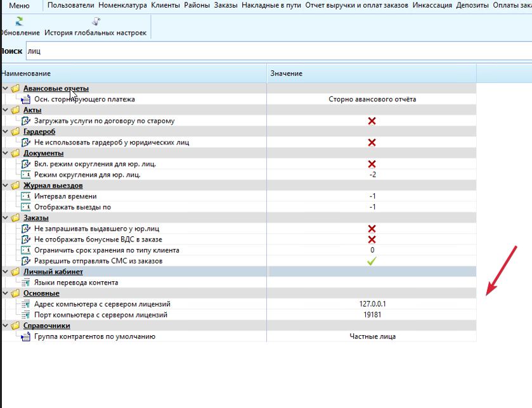532x408 pixels.
Task: Click the Меню button
Action: (19, 5)
